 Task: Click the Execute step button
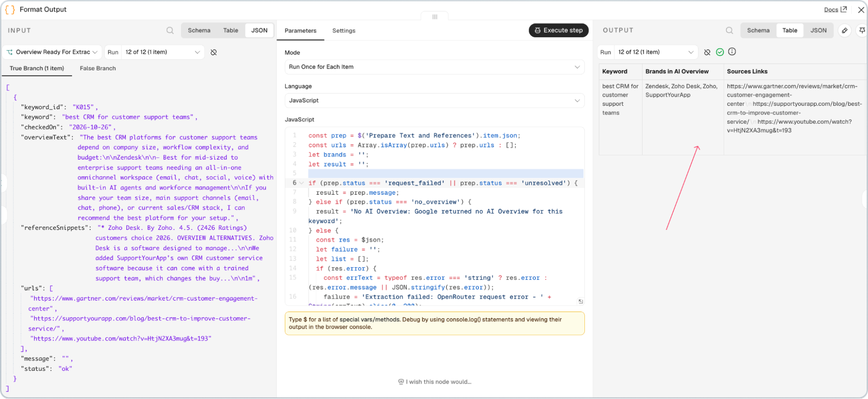click(x=558, y=30)
